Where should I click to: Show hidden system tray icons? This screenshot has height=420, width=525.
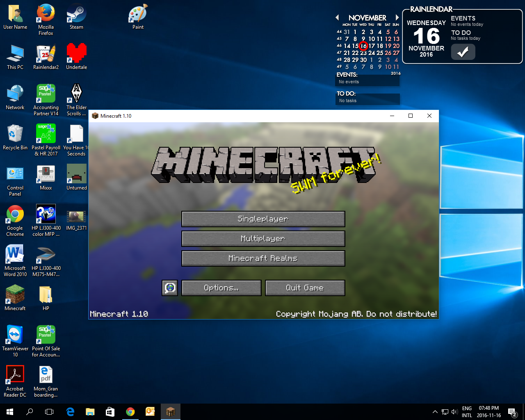[435, 412]
